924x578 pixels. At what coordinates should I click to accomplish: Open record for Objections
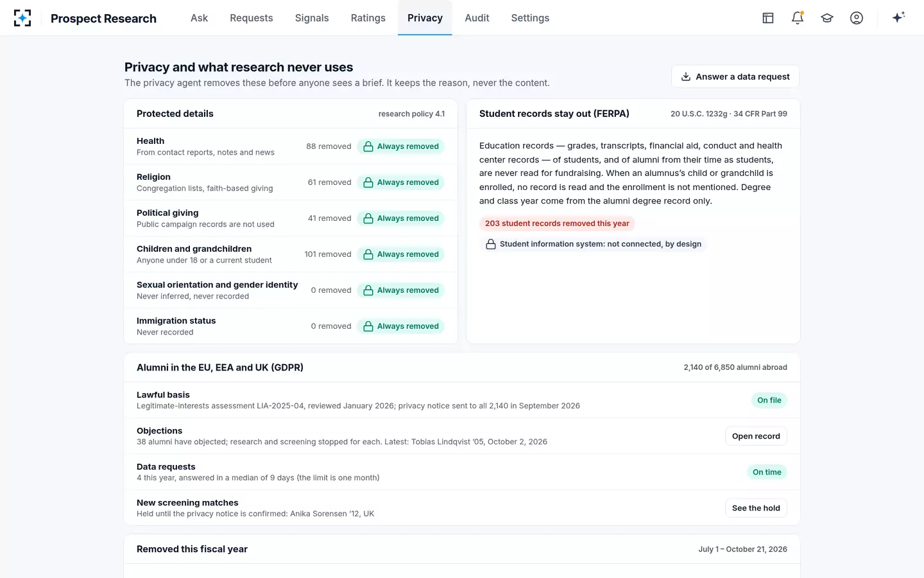click(756, 436)
